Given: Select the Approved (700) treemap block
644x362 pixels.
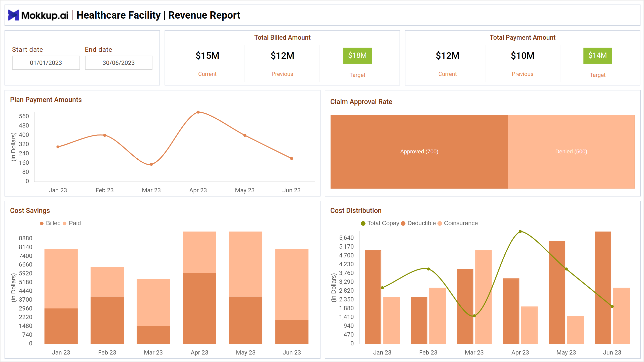Looking at the screenshot, I should [x=419, y=152].
